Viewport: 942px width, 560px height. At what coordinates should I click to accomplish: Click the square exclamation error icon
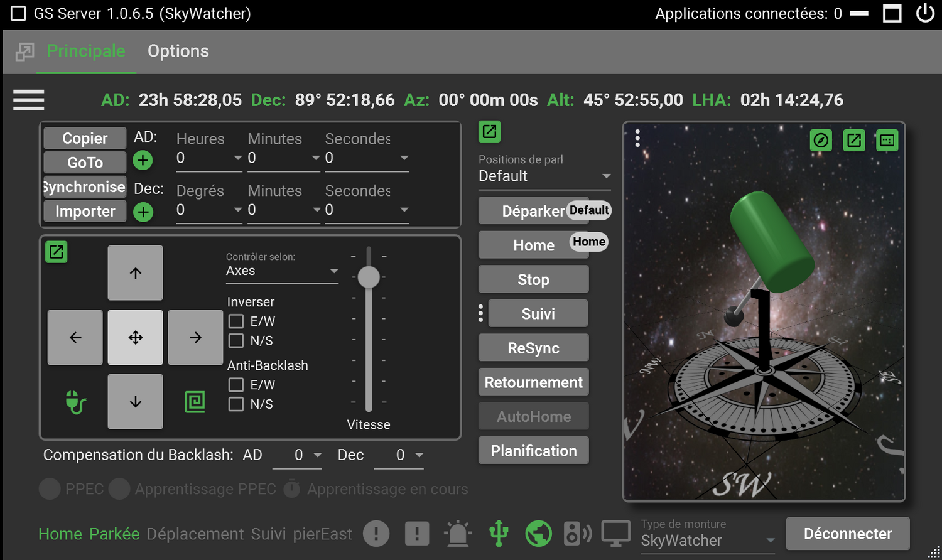click(417, 534)
